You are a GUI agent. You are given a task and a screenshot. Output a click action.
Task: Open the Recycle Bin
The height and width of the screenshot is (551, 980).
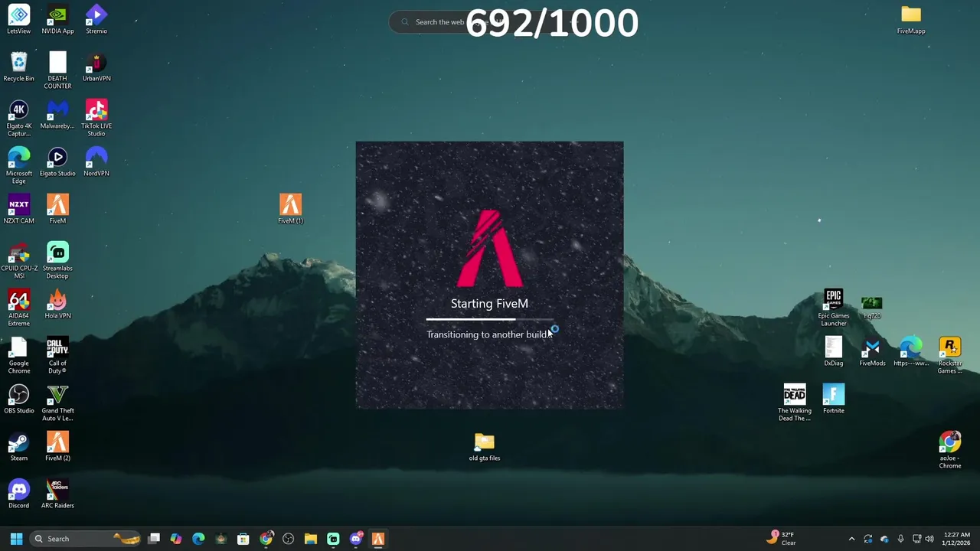point(19,67)
